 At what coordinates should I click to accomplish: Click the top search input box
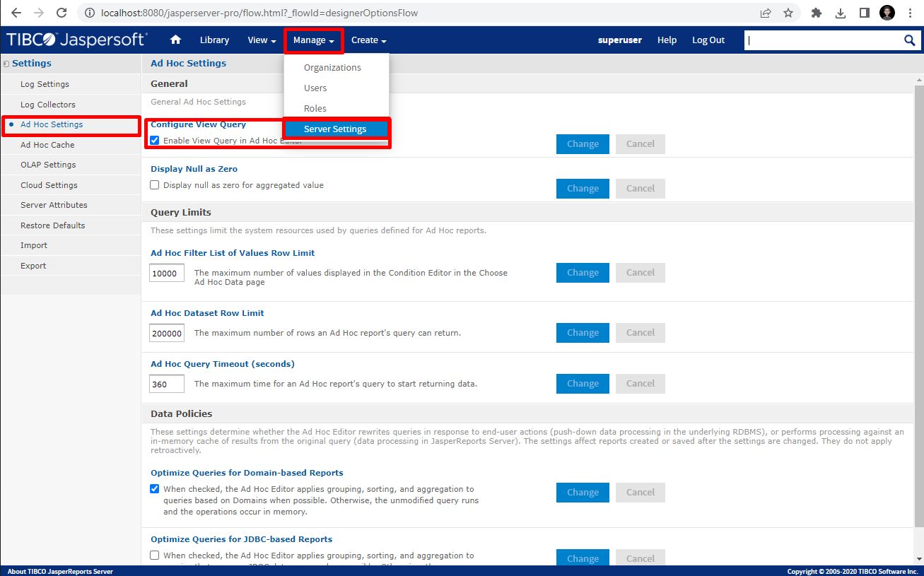(x=824, y=40)
